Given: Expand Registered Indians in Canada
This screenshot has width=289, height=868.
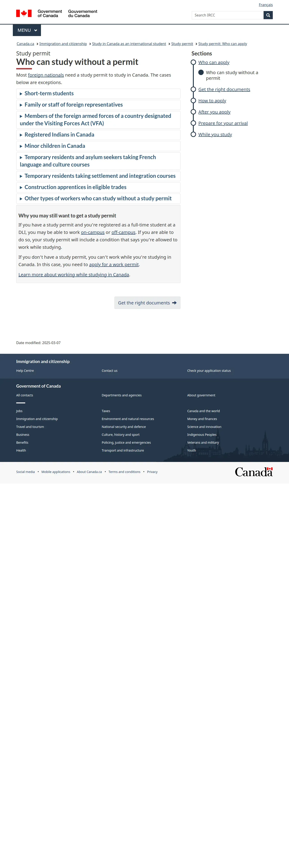Looking at the screenshot, I should (98, 135).
